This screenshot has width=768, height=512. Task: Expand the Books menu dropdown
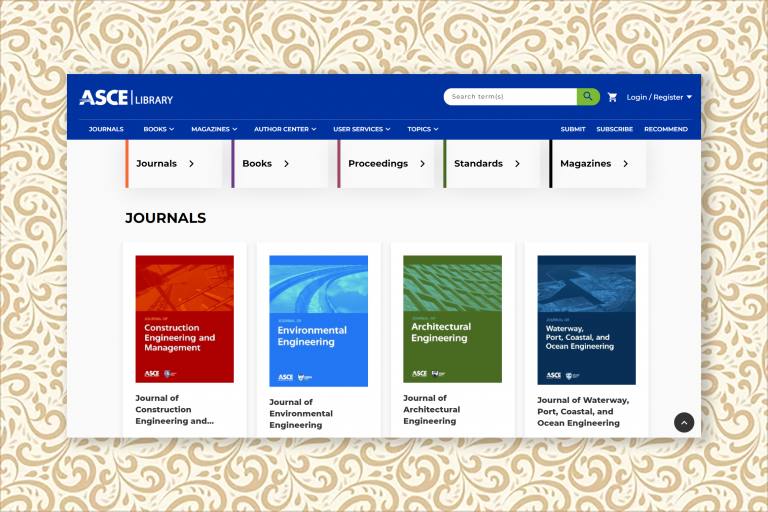pyautogui.click(x=159, y=129)
